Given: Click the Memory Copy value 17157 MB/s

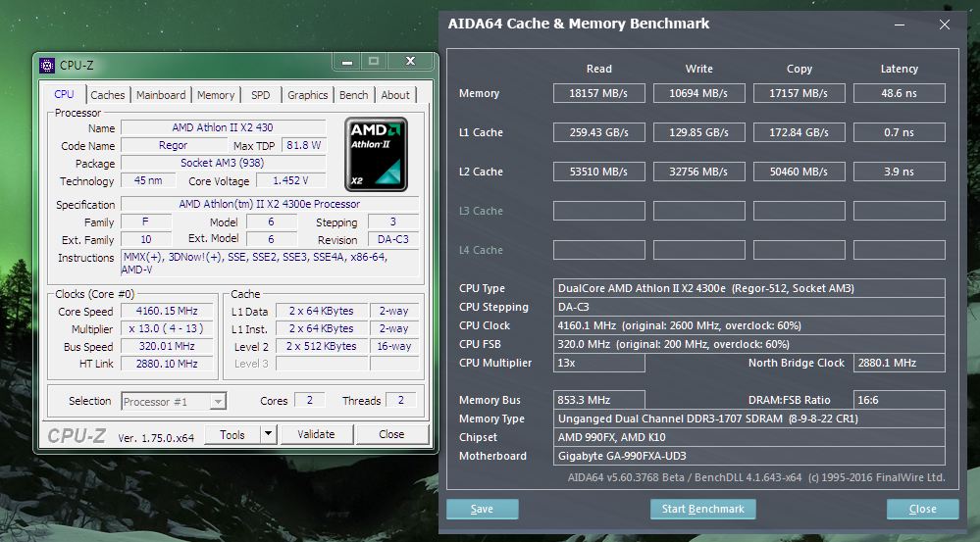Looking at the screenshot, I should [x=799, y=94].
